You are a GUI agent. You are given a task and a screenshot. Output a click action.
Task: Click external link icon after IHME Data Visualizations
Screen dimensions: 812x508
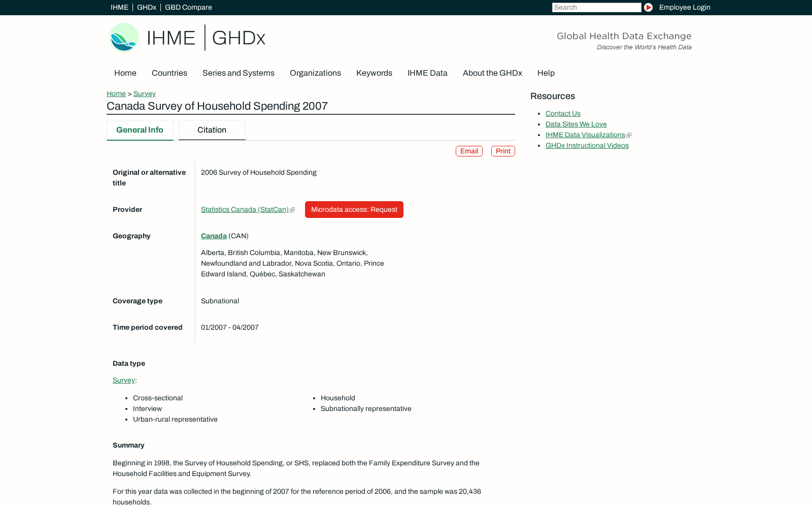629,135
